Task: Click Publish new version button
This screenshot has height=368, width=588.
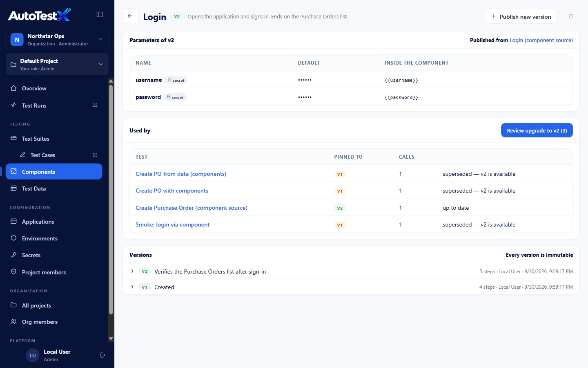Action: click(x=521, y=16)
